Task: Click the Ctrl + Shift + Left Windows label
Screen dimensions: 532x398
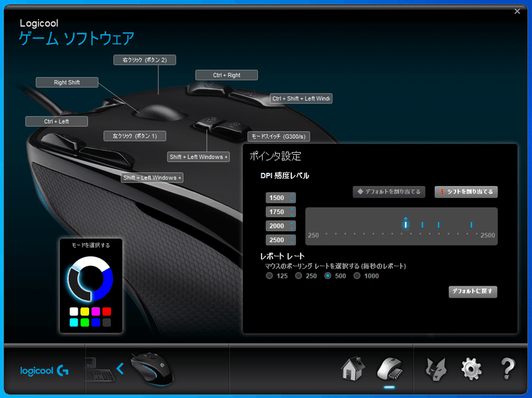Action: click(x=301, y=98)
